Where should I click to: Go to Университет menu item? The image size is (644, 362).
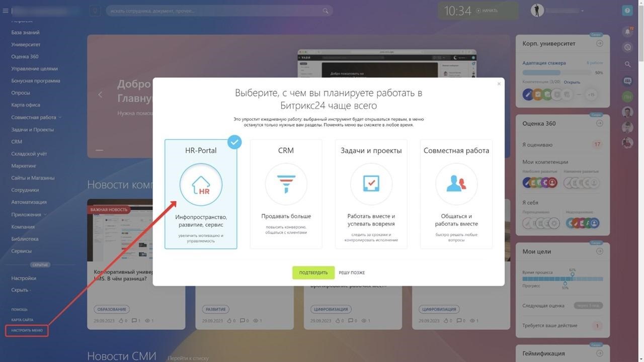pos(26,44)
